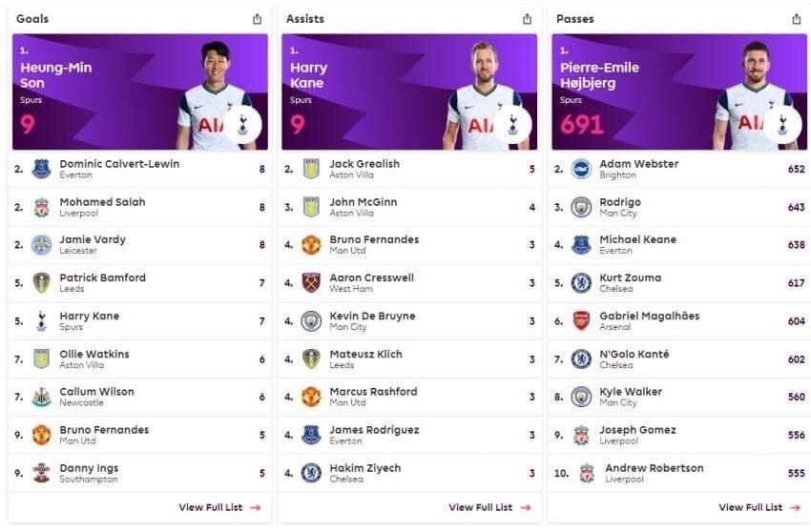Click Arsenal crest beside Gabriel Magalhães
Viewport: 811px width, 532px height.
(581, 320)
